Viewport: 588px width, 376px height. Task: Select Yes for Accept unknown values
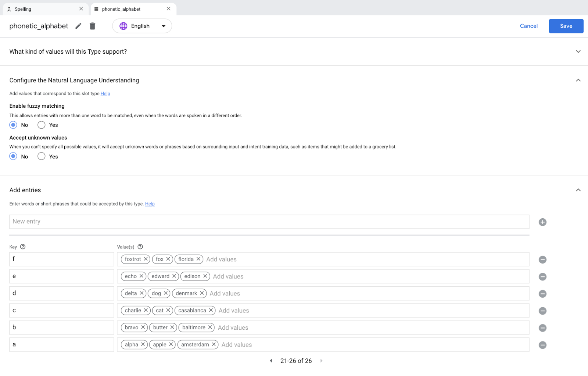pyautogui.click(x=42, y=157)
